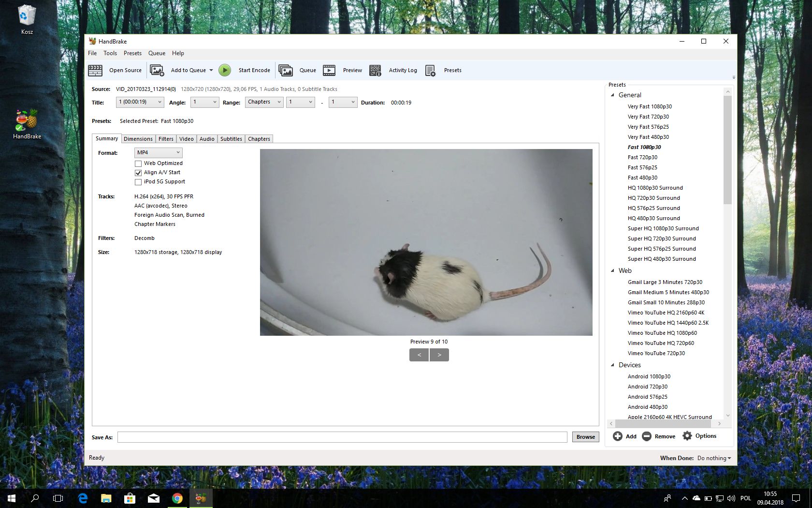
Task: Click the Add to Queue icon
Action: (x=157, y=71)
